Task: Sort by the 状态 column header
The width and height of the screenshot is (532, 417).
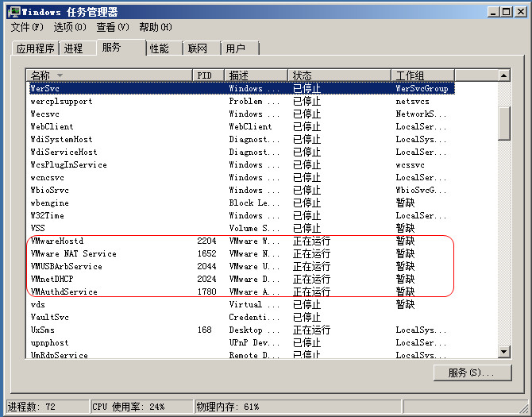Action: point(339,75)
